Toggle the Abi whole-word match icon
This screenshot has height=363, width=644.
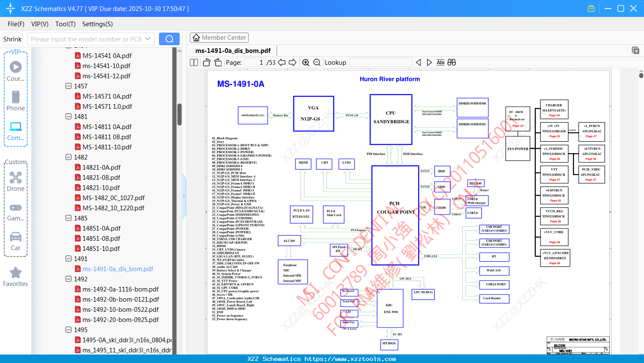click(x=440, y=62)
